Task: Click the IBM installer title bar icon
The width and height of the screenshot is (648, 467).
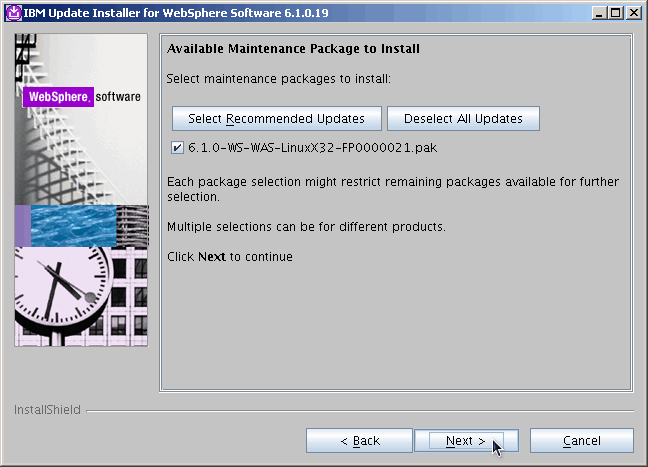Action: pyautogui.click(x=13, y=12)
